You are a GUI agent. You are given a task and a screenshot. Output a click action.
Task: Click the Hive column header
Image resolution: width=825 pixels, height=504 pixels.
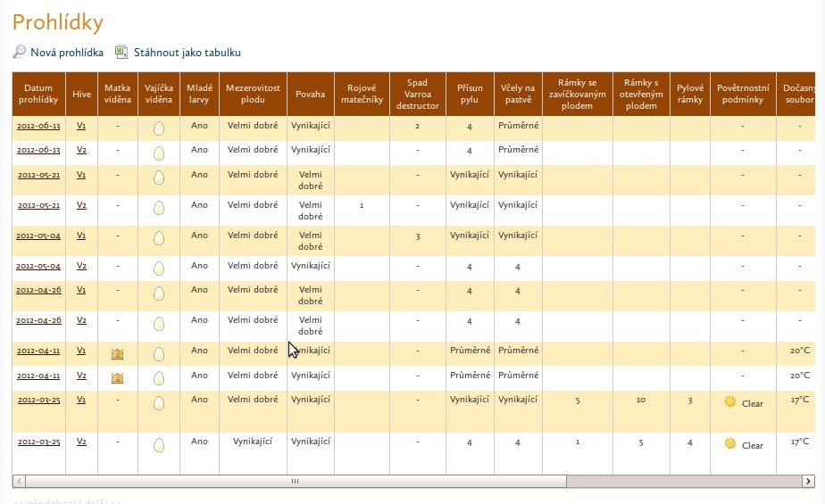click(x=81, y=94)
